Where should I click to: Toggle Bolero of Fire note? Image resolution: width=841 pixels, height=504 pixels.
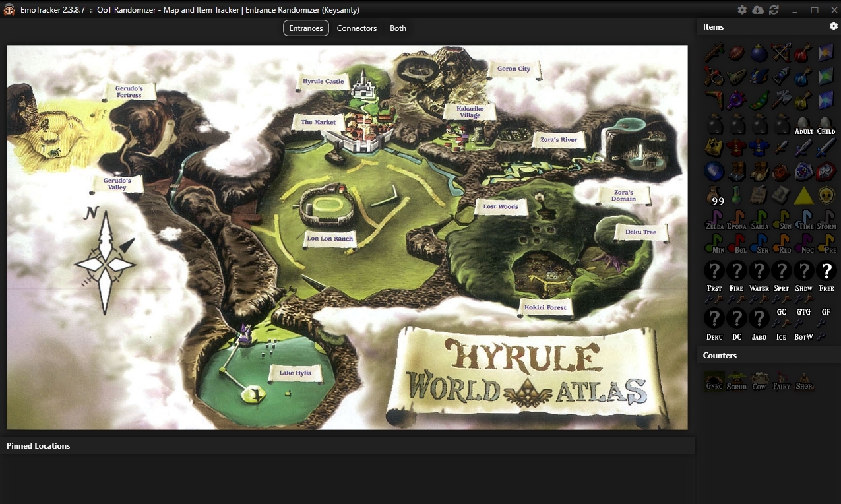(x=737, y=243)
